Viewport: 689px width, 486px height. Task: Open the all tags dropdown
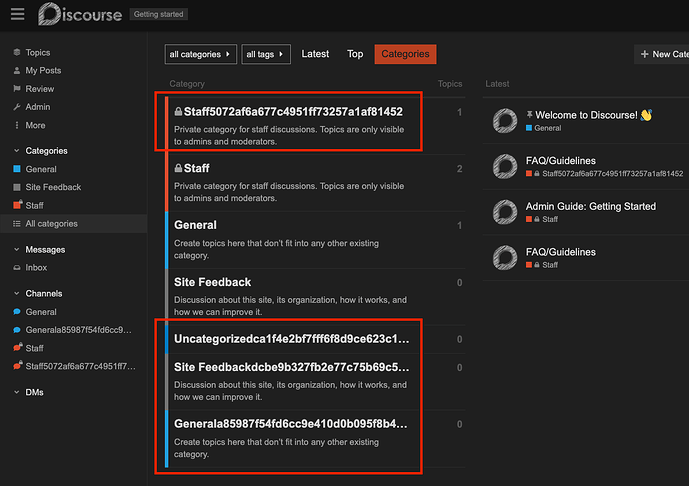tap(266, 54)
